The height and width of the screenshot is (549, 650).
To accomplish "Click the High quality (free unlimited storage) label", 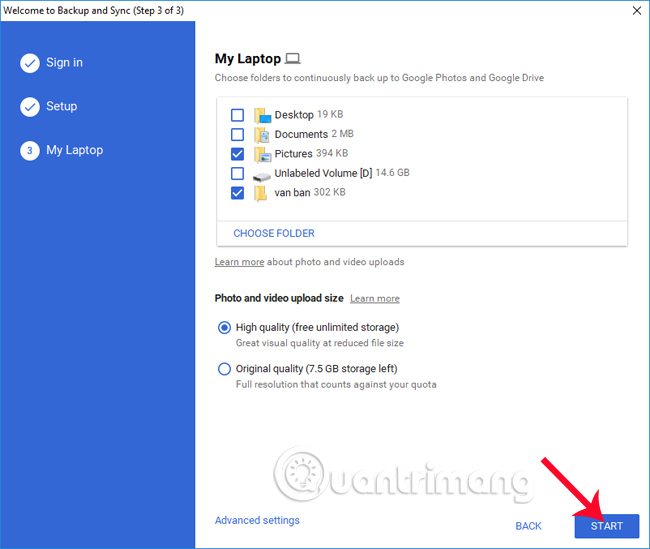I will coord(318,328).
